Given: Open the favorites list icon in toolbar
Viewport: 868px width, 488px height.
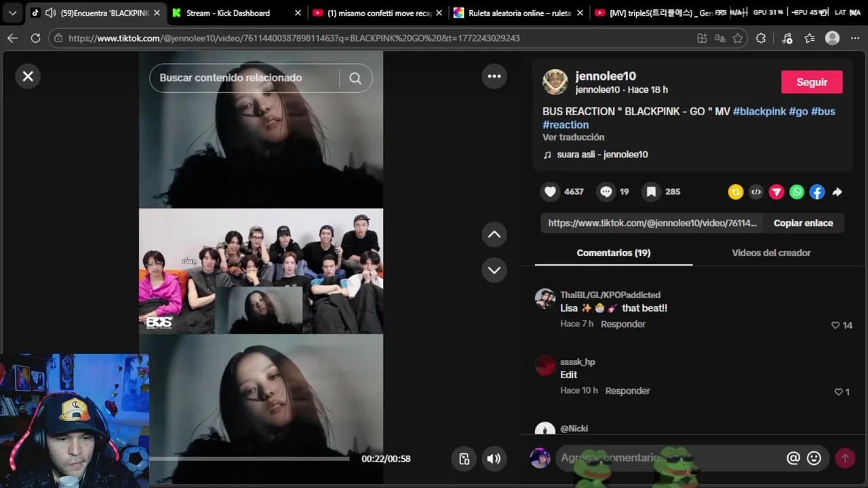Looking at the screenshot, I should (x=810, y=39).
